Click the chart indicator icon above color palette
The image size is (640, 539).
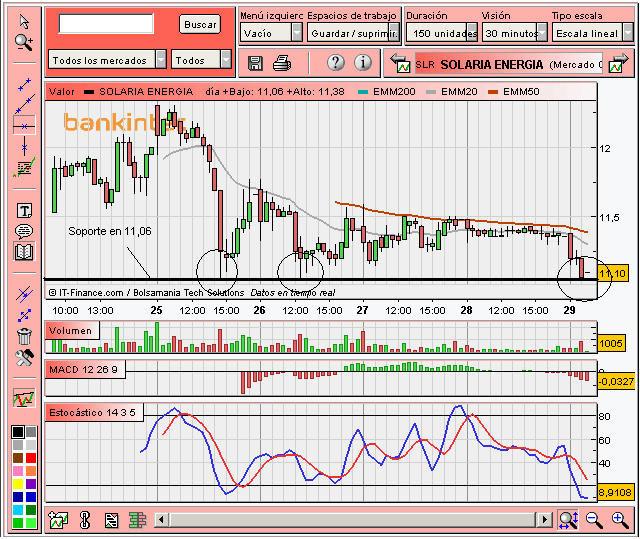[x=24, y=397]
